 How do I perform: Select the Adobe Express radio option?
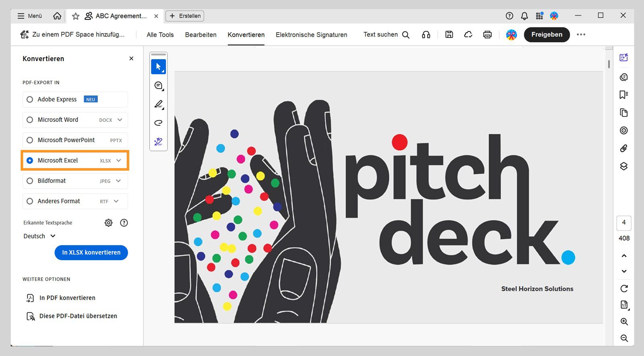pos(30,99)
